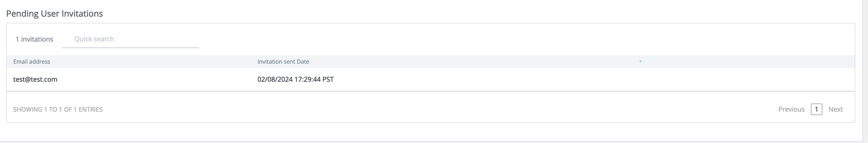Click the vertical scrollbar at right edge
The height and width of the screenshot is (143, 868).
(865, 68)
